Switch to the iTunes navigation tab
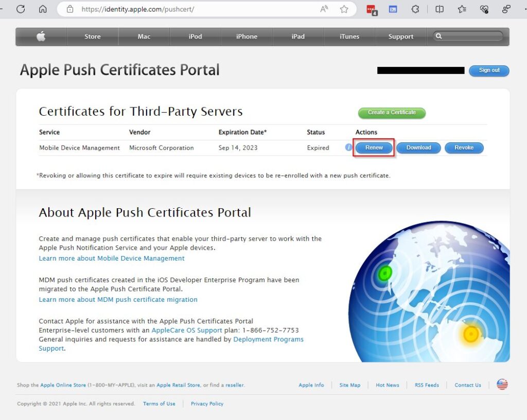The image size is (527, 420). point(349,36)
